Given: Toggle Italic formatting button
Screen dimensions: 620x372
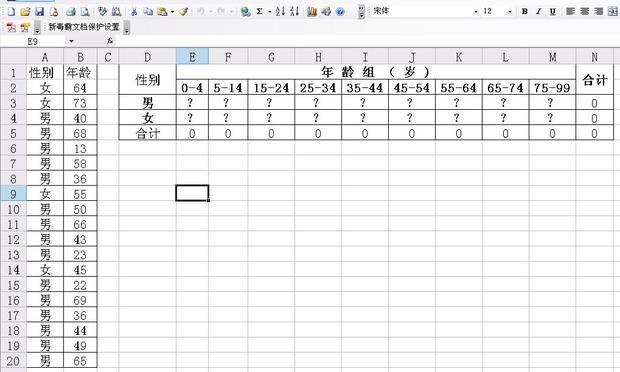Looking at the screenshot, I should pyautogui.click(x=539, y=11).
